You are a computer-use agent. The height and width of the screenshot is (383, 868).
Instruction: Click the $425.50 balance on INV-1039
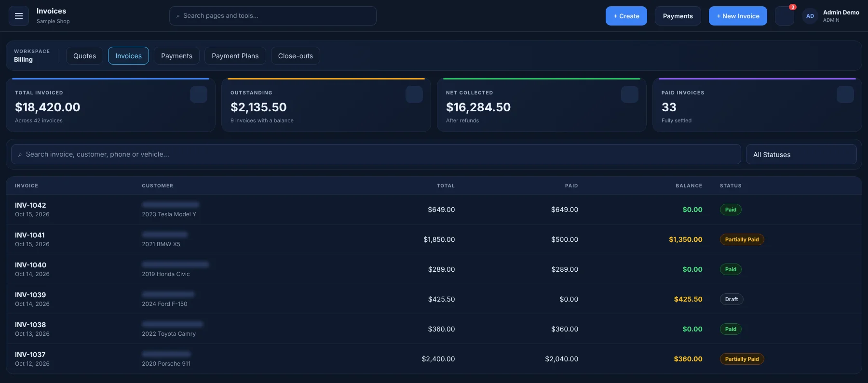point(688,299)
